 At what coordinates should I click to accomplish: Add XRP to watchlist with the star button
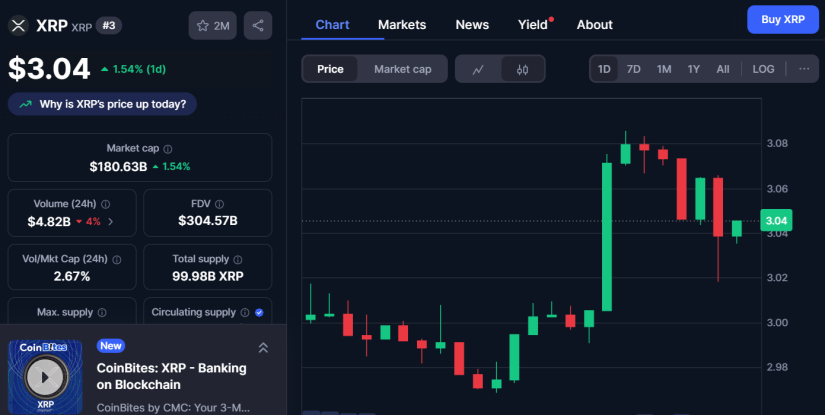(213, 25)
